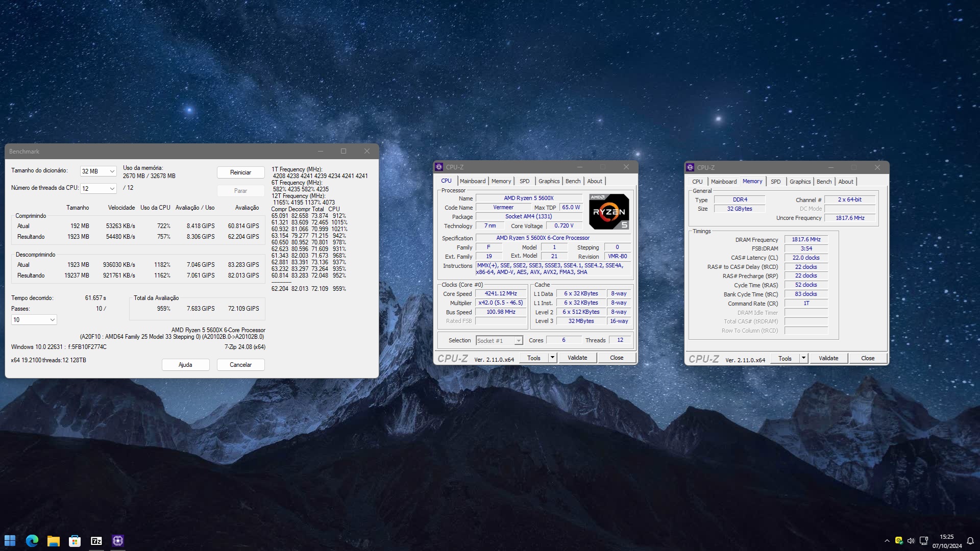Switch to the CPU-Z taskbar icon
Viewport: 980px width, 551px height.
pos(118,541)
